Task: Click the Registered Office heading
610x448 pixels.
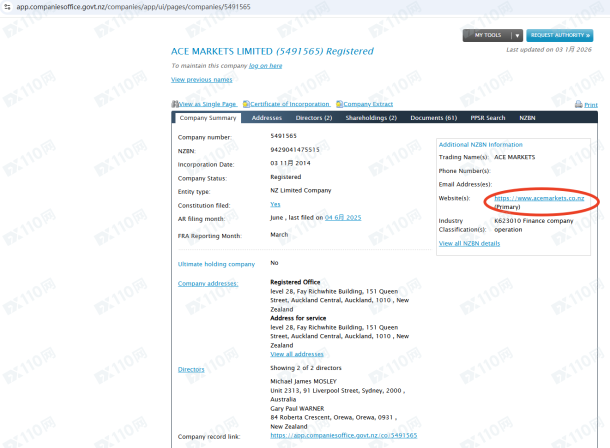Action: pyautogui.click(x=295, y=282)
